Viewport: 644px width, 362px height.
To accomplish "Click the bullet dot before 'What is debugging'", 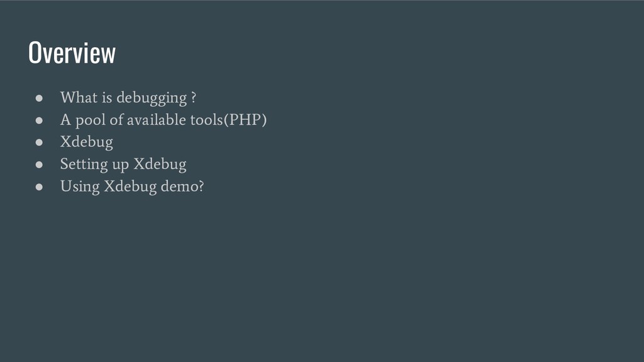I will (x=39, y=98).
